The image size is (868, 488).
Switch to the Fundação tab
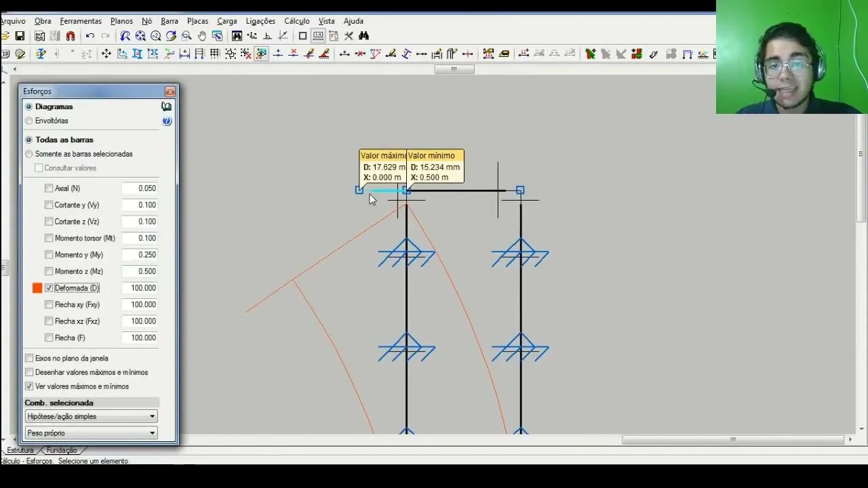62,450
